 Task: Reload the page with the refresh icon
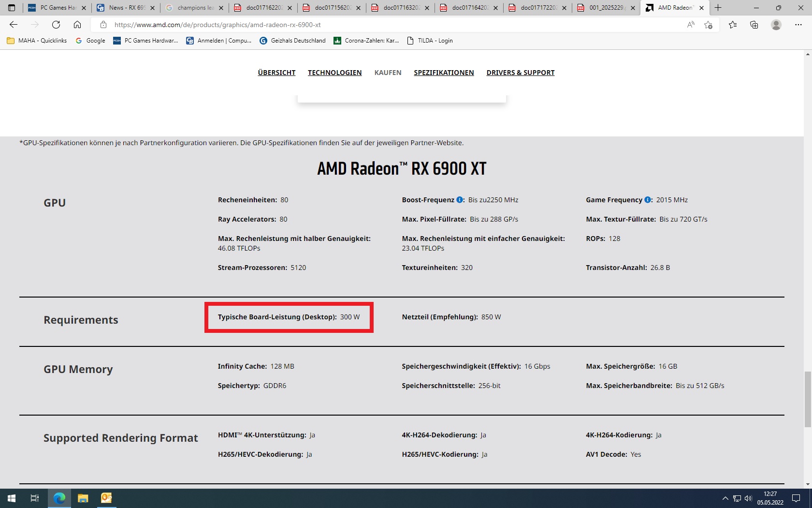pos(56,25)
